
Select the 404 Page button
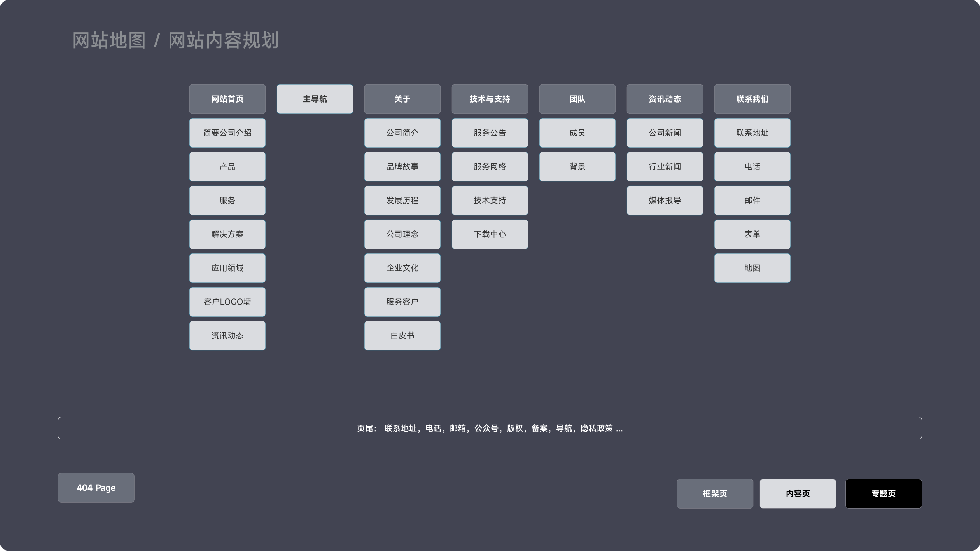click(96, 488)
